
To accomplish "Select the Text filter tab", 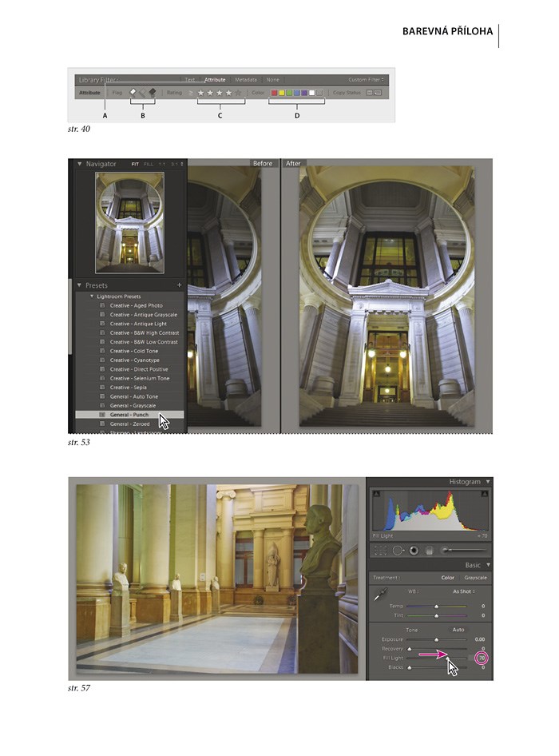I will pyautogui.click(x=190, y=80).
